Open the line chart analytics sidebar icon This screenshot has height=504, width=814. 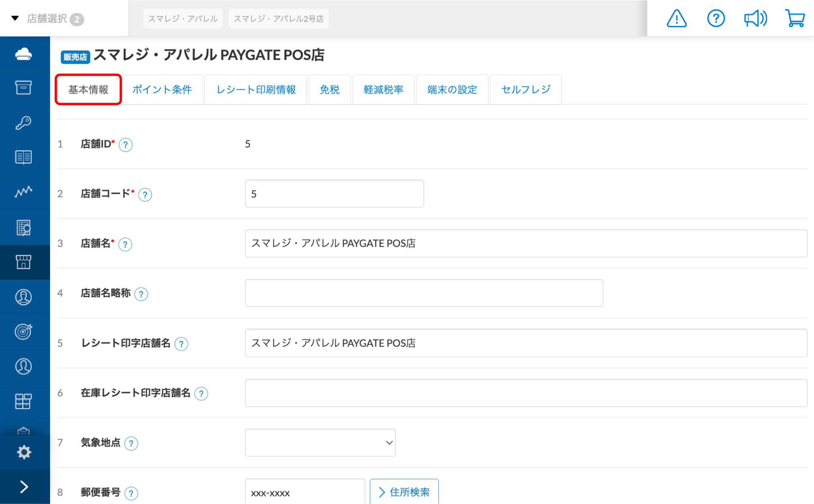24,192
